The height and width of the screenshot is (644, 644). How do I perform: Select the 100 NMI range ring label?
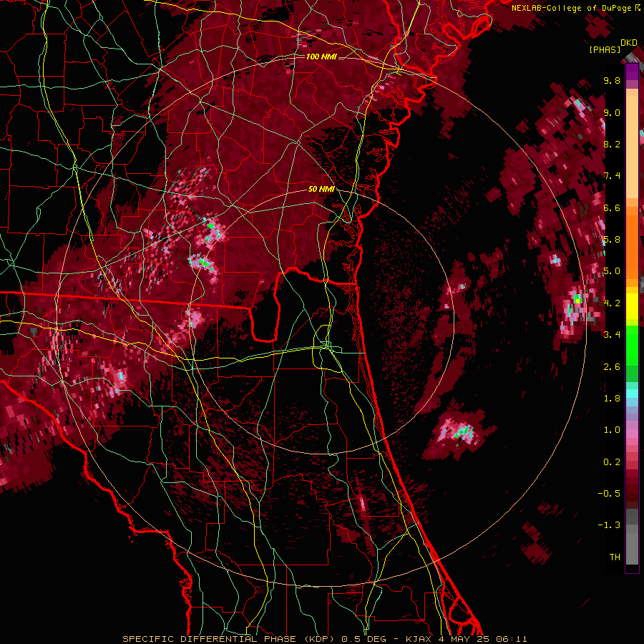[x=321, y=57]
